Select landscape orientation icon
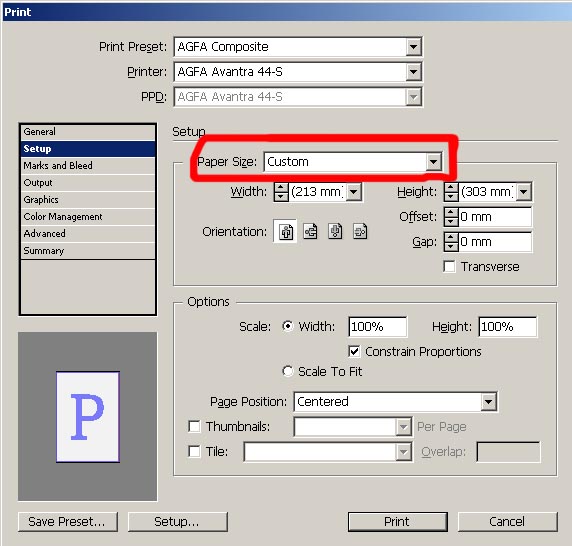Image resolution: width=572 pixels, height=546 pixels. [310, 231]
